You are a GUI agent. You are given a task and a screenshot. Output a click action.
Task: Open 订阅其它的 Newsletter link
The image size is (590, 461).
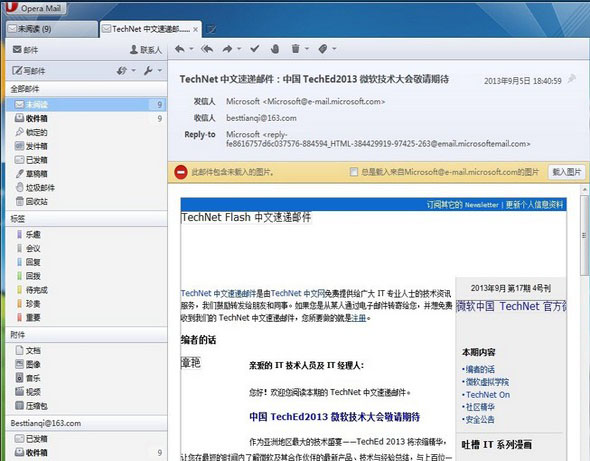[x=462, y=205]
